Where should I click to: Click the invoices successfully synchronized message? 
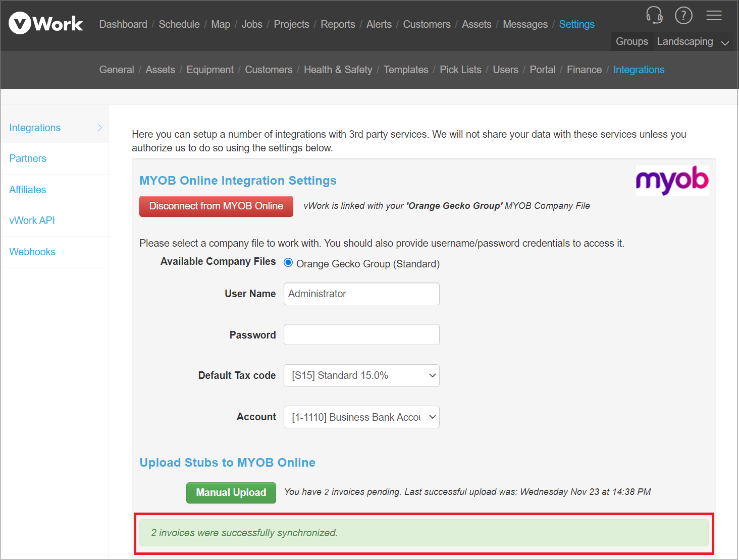tap(424, 533)
